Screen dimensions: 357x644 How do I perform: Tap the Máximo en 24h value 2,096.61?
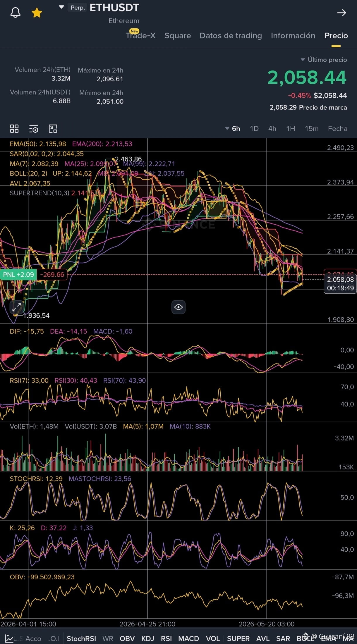coord(110,79)
